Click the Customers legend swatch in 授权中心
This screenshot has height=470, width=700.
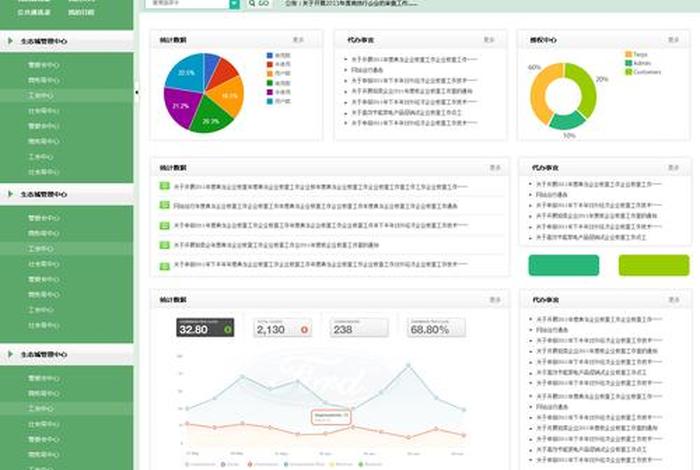(x=629, y=72)
